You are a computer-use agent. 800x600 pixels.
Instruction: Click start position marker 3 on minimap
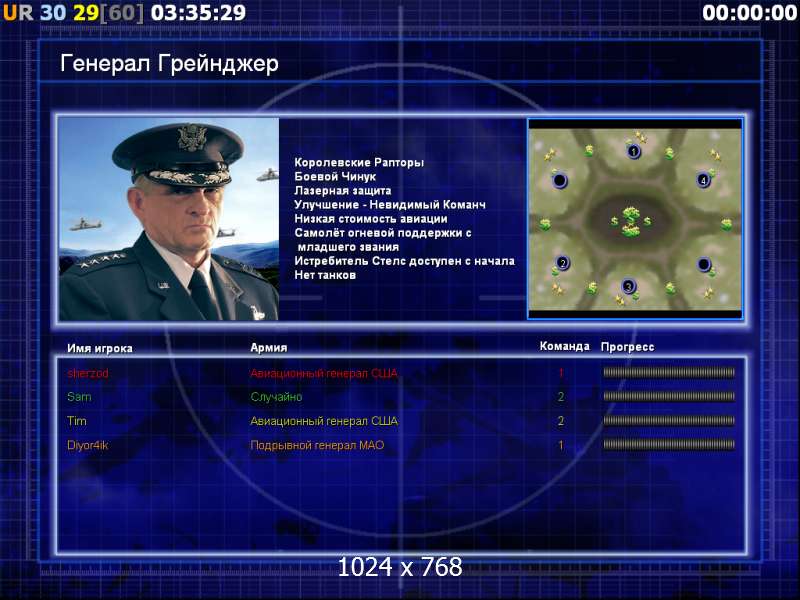pos(629,286)
